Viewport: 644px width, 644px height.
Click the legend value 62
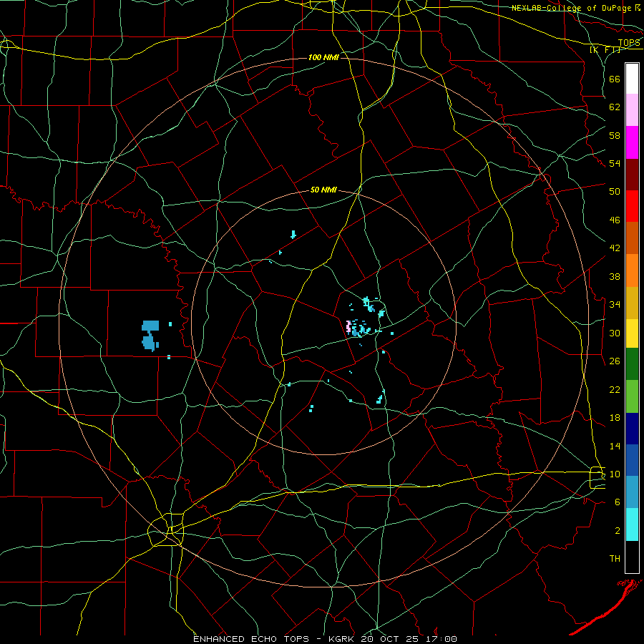(615, 107)
